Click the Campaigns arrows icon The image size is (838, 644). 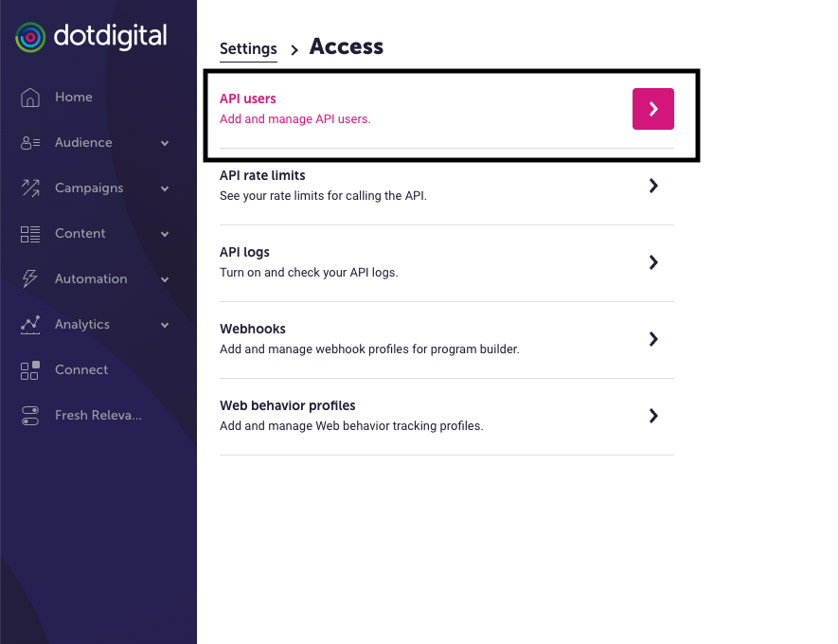(x=30, y=188)
